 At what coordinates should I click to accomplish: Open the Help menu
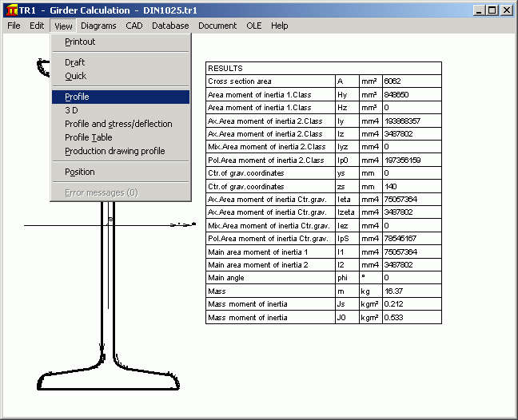pos(280,26)
